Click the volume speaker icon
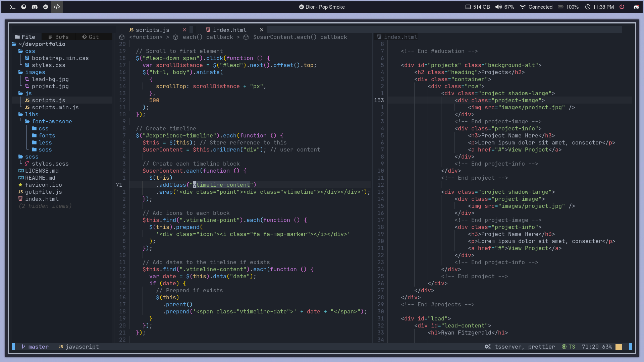Viewport: 644px width, 362px height. click(x=498, y=7)
